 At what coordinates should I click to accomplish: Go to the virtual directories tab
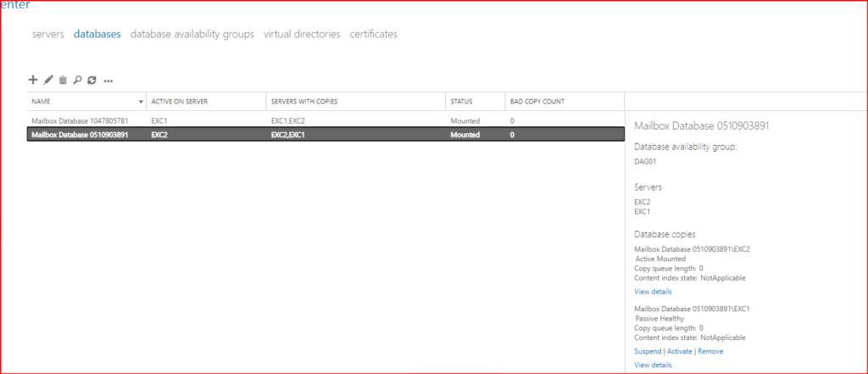[x=302, y=35]
